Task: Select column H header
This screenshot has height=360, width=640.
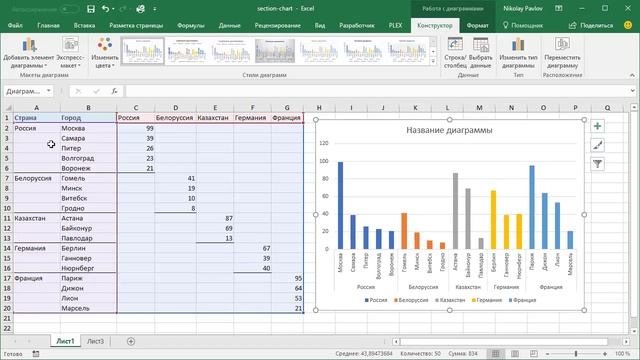Action: point(319,108)
